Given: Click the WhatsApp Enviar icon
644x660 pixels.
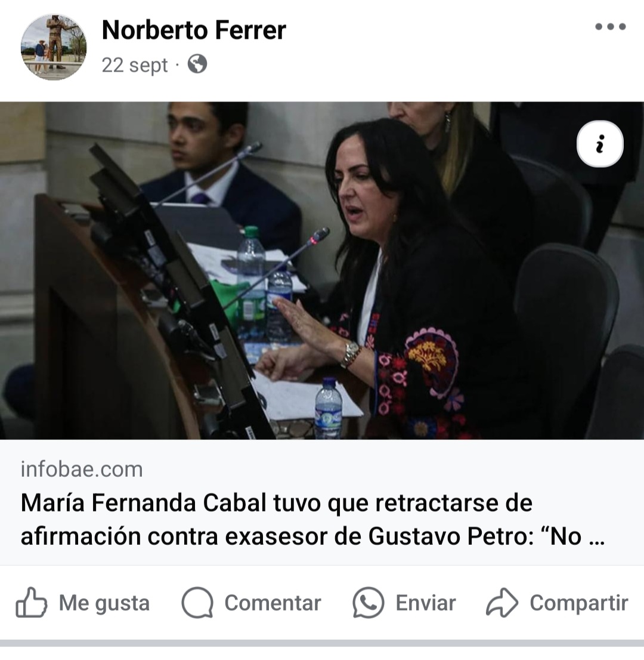Looking at the screenshot, I should pyautogui.click(x=368, y=602).
